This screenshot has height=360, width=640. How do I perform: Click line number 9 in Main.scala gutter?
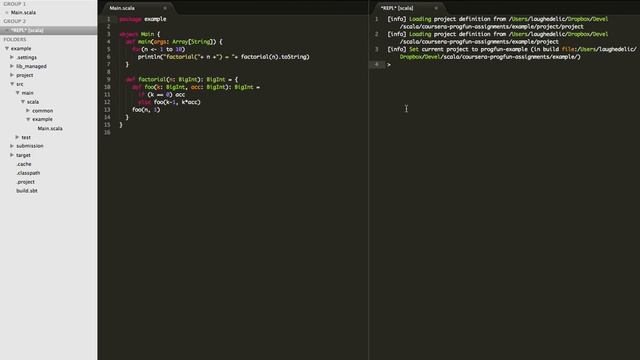pyautogui.click(x=109, y=80)
